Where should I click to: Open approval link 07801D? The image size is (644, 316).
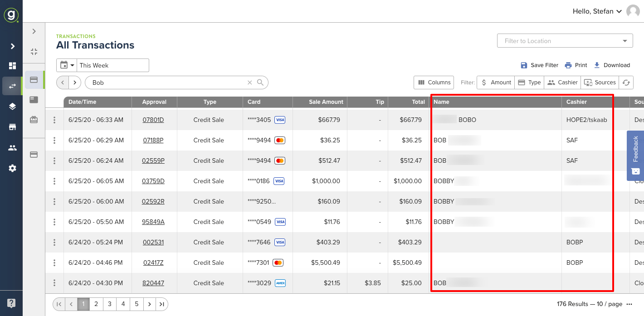(154, 120)
